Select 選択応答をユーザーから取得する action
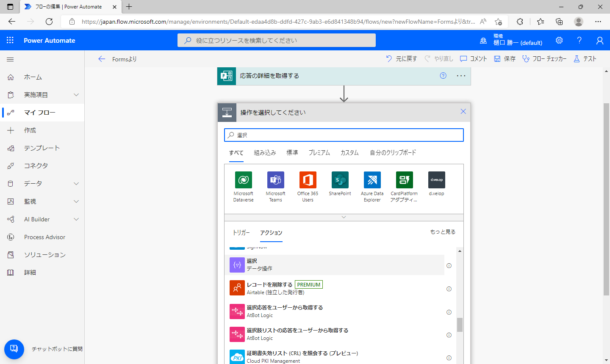 pyautogui.click(x=335, y=311)
